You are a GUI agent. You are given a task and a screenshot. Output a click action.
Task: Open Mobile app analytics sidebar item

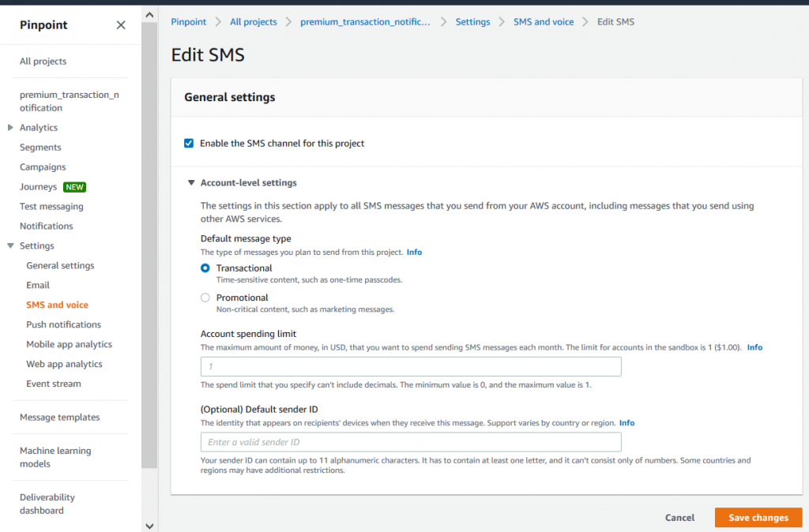[x=70, y=344]
